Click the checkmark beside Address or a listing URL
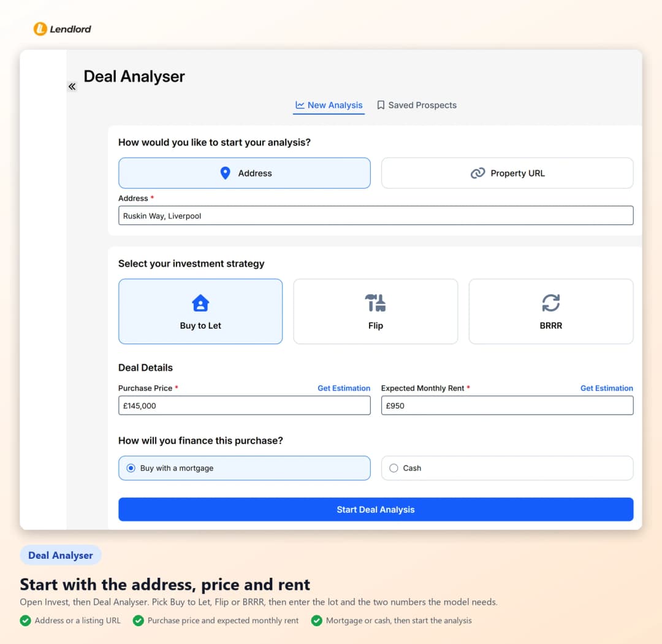This screenshot has height=644, width=662. pos(25,620)
